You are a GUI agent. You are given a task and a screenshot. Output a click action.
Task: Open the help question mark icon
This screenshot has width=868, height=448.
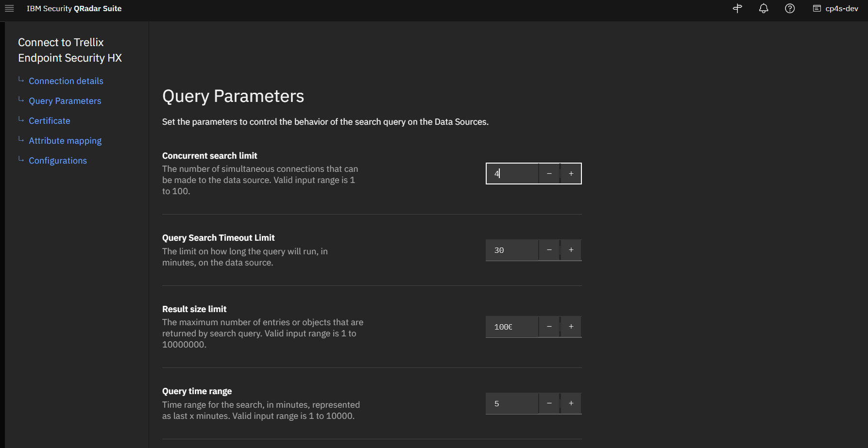point(790,8)
